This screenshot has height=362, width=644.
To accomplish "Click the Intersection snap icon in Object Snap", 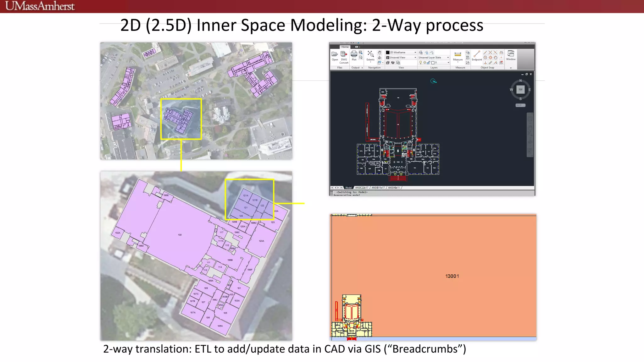I will [490, 52].
